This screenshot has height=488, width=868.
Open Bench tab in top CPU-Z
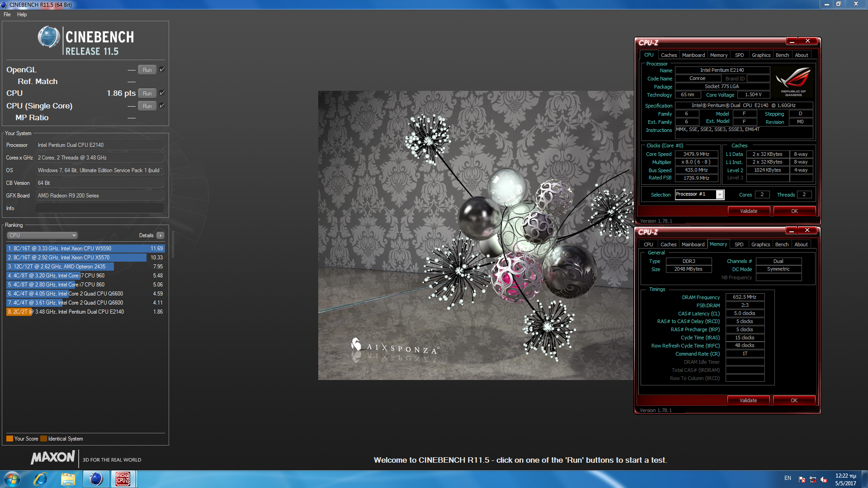(x=782, y=55)
